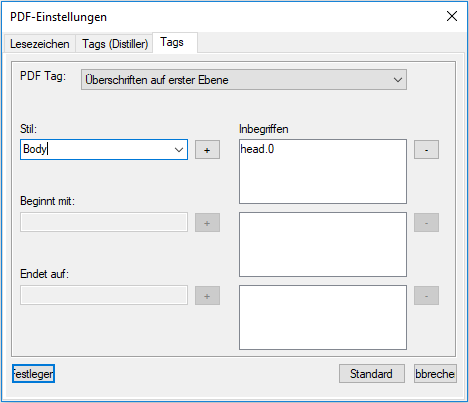
Task: Click minus button beside Endet auf list
Action: click(426, 296)
